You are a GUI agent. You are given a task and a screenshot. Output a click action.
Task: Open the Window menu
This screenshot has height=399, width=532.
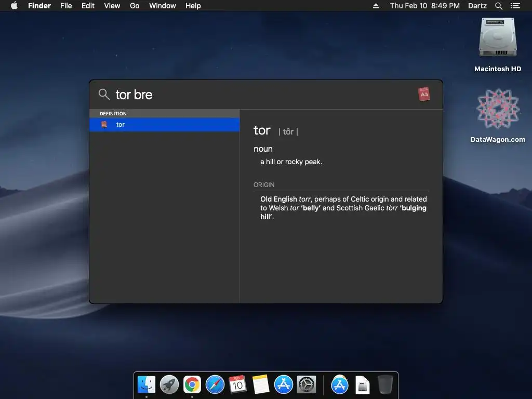163,6
